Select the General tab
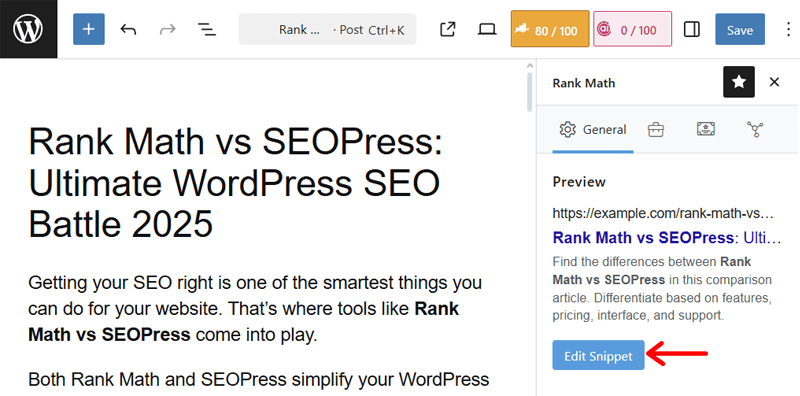 click(593, 130)
